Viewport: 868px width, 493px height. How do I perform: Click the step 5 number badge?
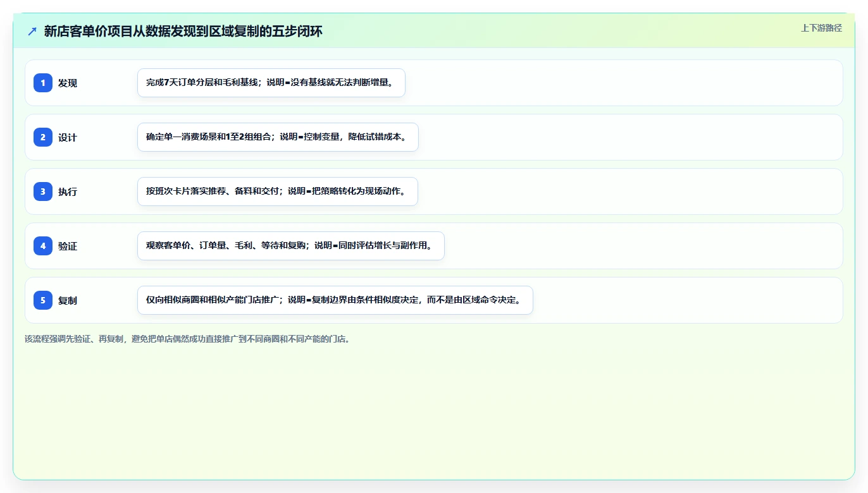[x=43, y=300]
